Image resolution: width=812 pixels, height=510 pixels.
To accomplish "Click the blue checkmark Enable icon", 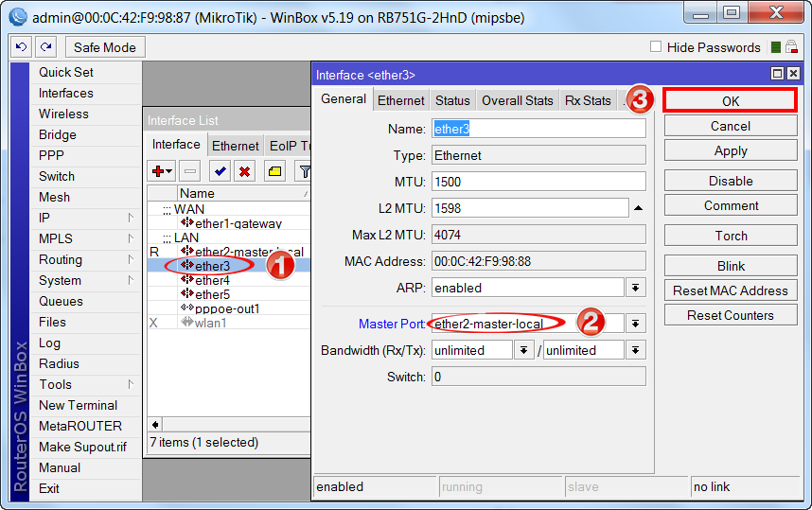I will (x=221, y=171).
